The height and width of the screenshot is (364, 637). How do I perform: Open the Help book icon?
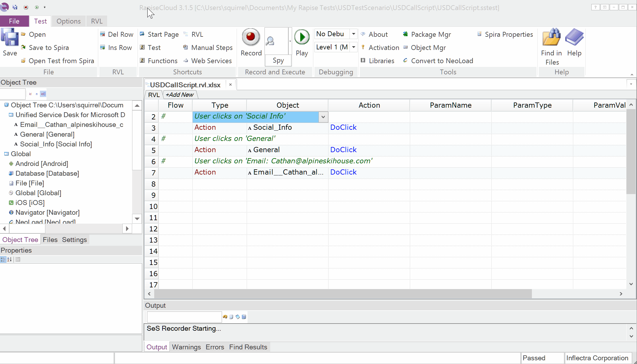click(574, 37)
